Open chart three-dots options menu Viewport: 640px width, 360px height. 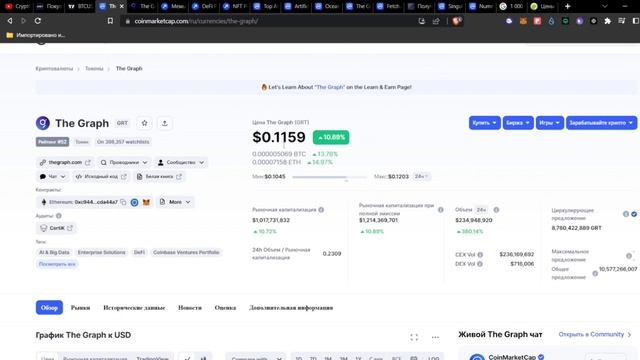tap(435, 337)
